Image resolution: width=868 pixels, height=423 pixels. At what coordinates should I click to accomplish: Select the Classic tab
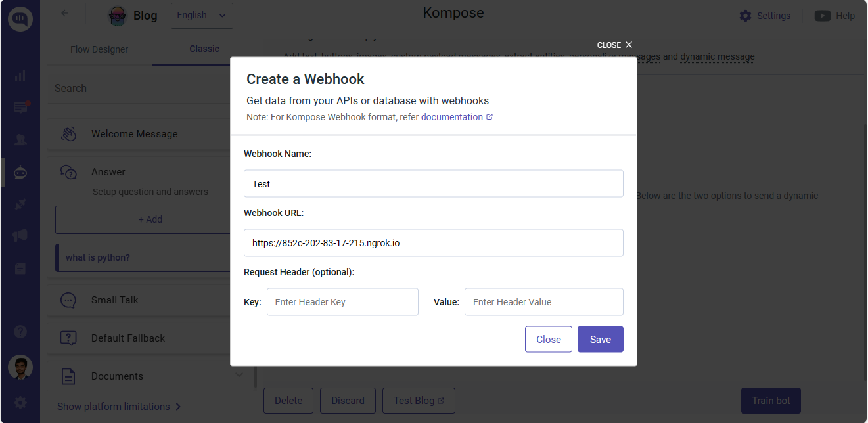click(x=204, y=49)
